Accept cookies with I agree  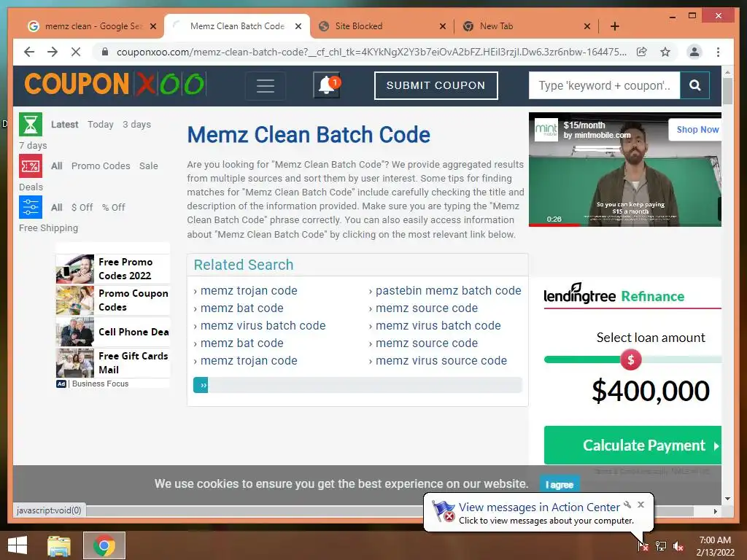point(560,485)
